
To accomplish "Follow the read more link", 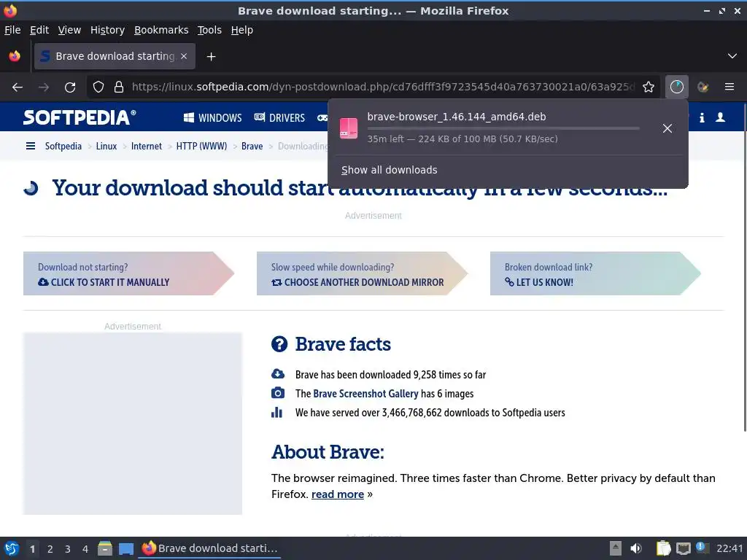I will (x=338, y=494).
